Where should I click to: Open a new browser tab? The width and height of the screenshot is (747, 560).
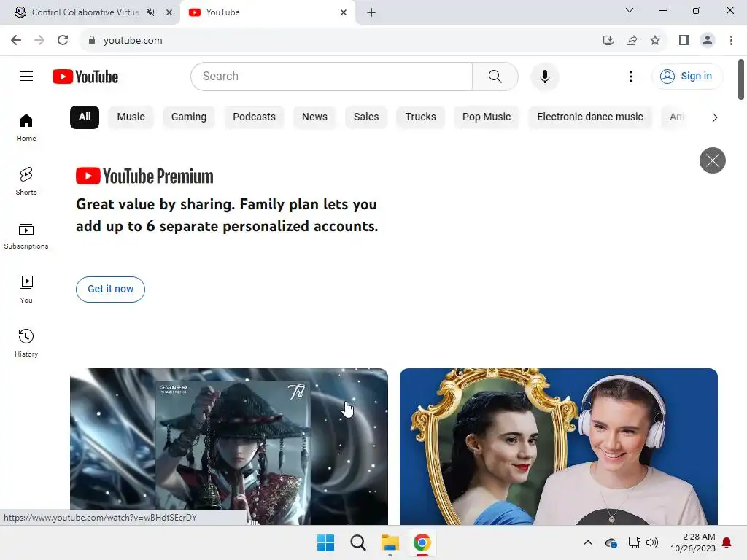(x=371, y=12)
